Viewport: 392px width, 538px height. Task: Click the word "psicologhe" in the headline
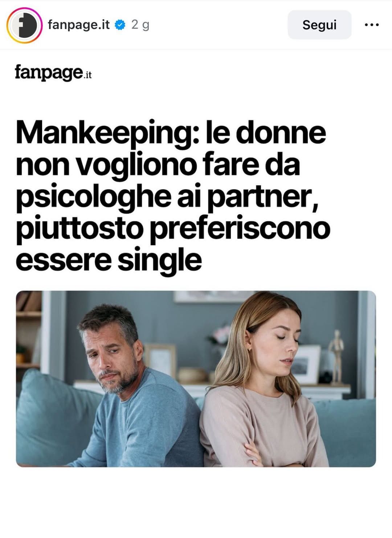(93, 197)
